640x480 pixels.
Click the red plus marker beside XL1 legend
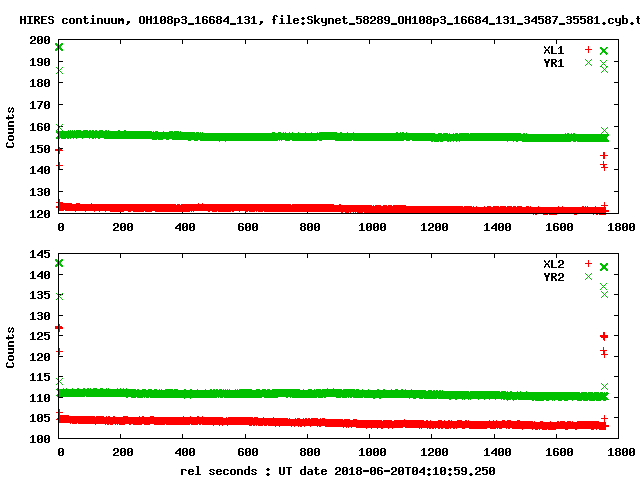(588, 49)
